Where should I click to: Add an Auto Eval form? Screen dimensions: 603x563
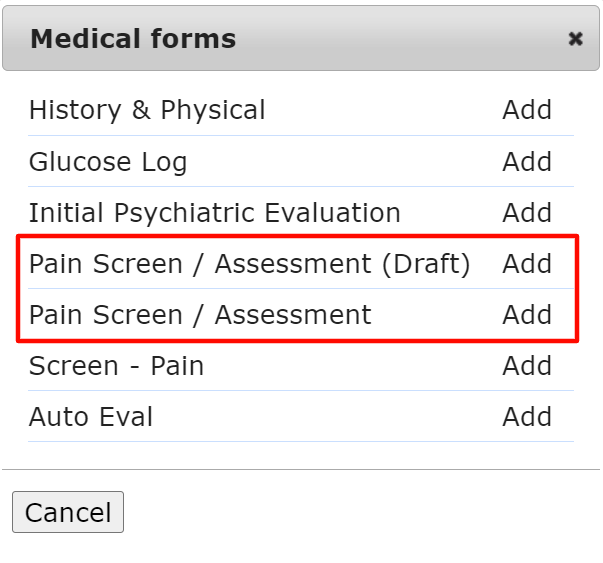[x=527, y=417]
